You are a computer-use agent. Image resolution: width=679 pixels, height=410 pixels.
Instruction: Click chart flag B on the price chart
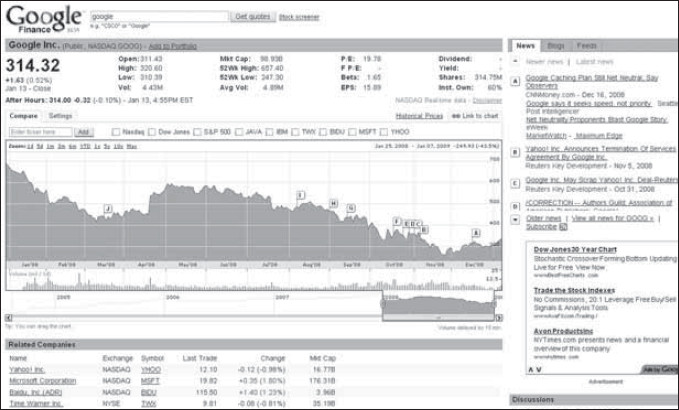(x=424, y=229)
